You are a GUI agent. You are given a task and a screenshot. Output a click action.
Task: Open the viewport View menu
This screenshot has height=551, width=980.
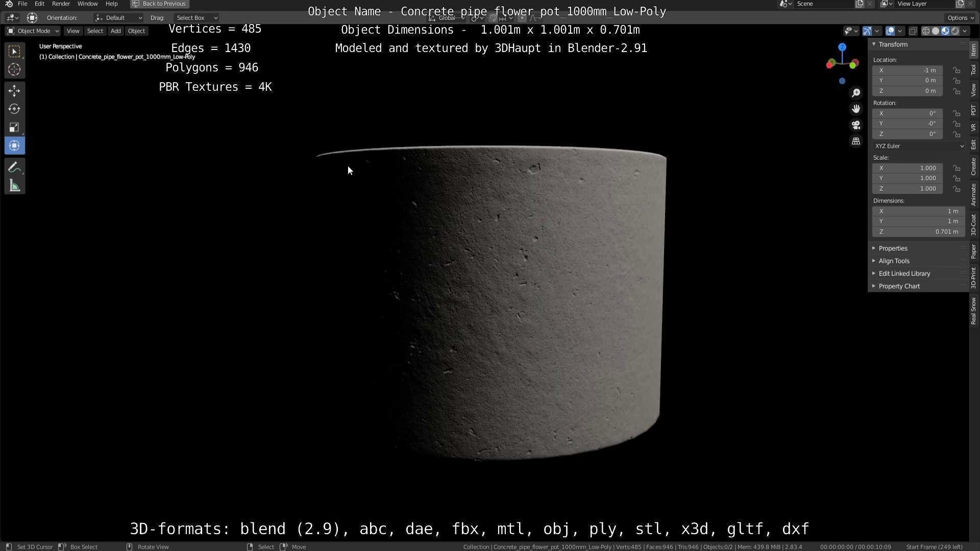(73, 31)
